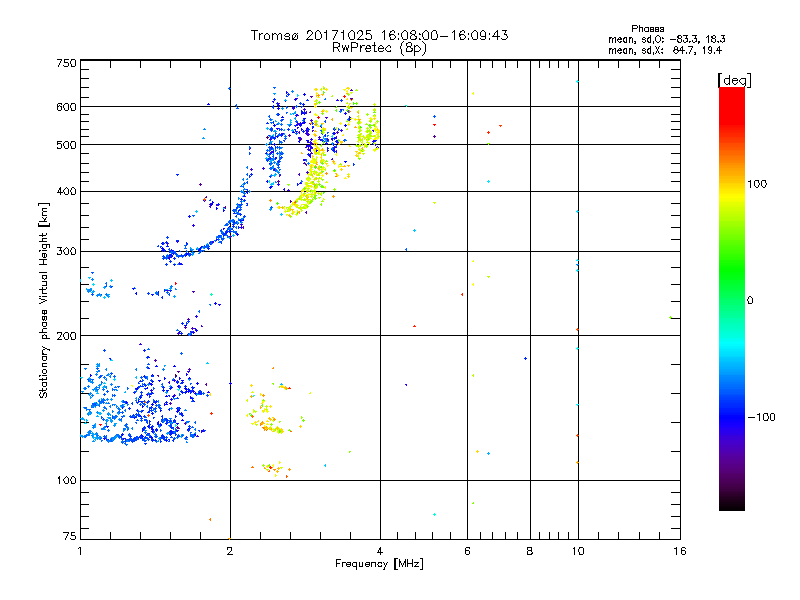
Task: Select the 'mean, sd,O: -83.3, 18.3' line
Action: coord(666,39)
